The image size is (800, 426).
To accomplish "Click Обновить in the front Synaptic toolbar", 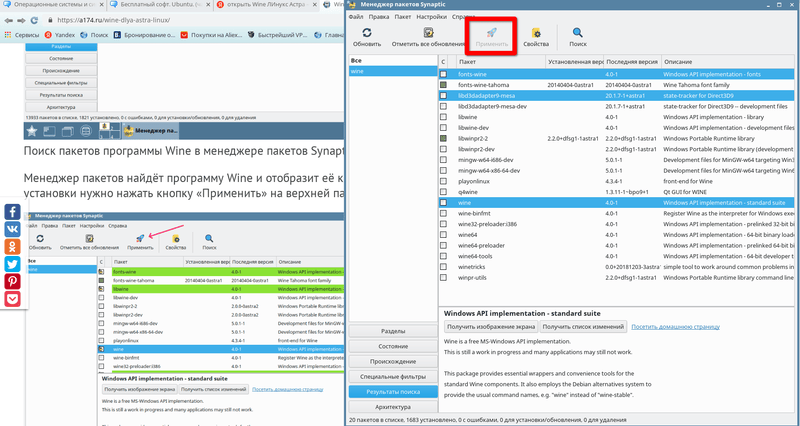I will (x=366, y=37).
